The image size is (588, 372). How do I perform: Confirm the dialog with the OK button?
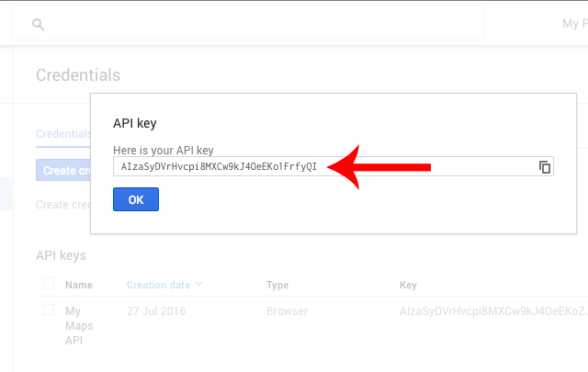(136, 199)
